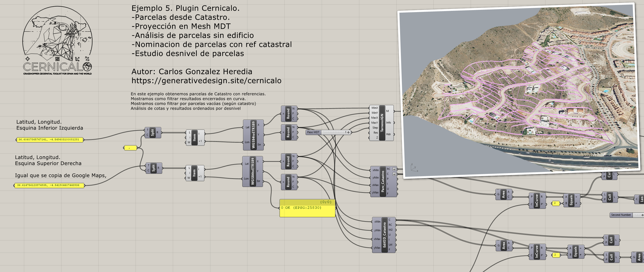
Task: Select the lower Item component
Action: click(195, 173)
